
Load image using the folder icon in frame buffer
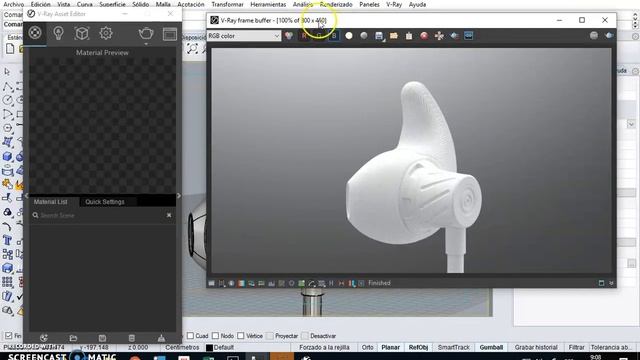[394, 36]
